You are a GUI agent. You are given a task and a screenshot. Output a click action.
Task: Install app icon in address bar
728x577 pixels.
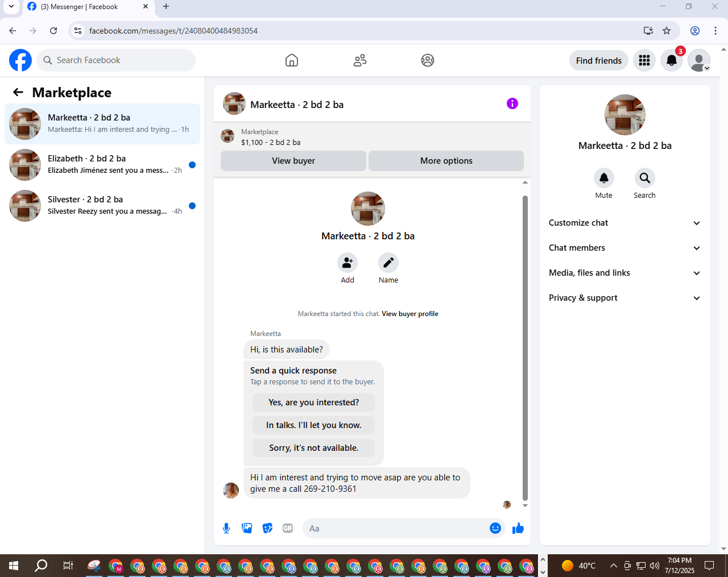(x=648, y=31)
